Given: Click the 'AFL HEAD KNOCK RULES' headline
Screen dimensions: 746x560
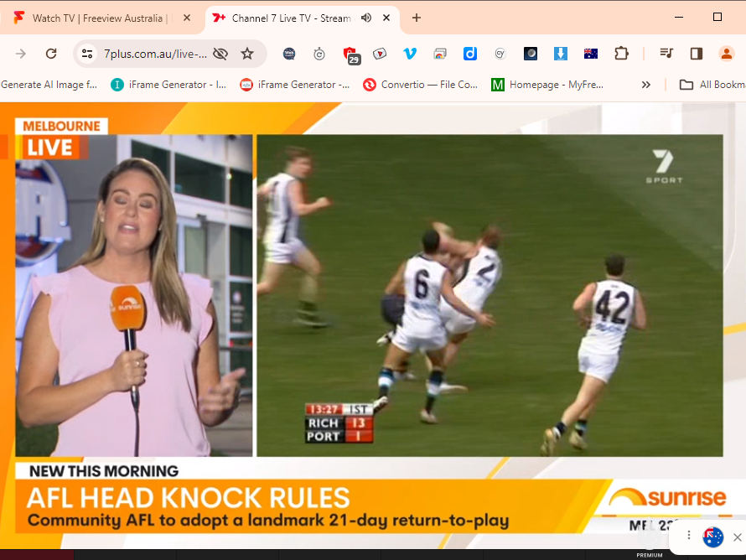Looking at the screenshot, I should click(189, 498).
